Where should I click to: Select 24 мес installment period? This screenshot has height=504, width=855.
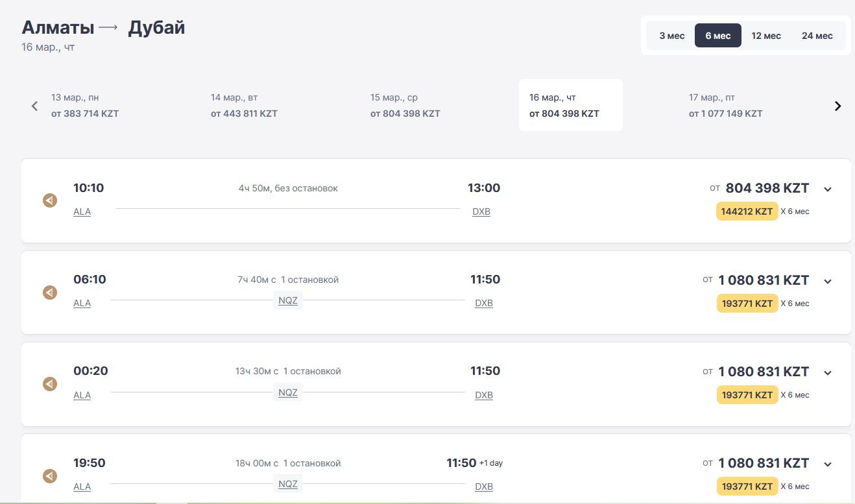[x=817, y=36]
